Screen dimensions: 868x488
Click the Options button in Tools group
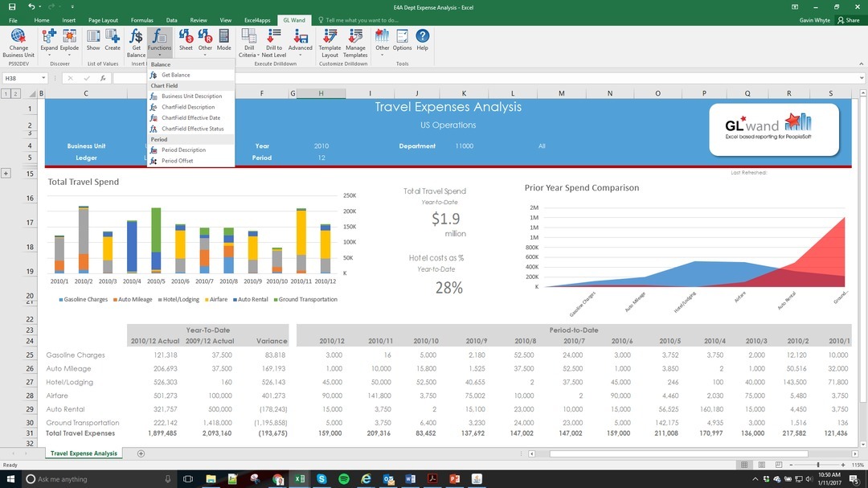(403, 42)
